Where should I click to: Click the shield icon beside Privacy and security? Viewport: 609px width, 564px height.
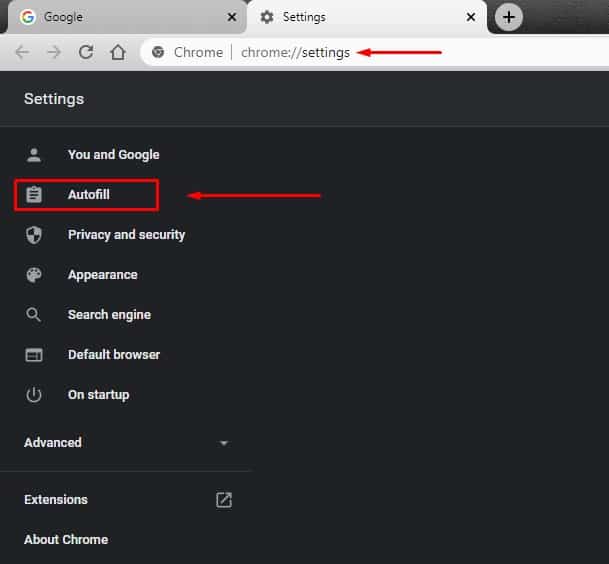pos(34,235)
